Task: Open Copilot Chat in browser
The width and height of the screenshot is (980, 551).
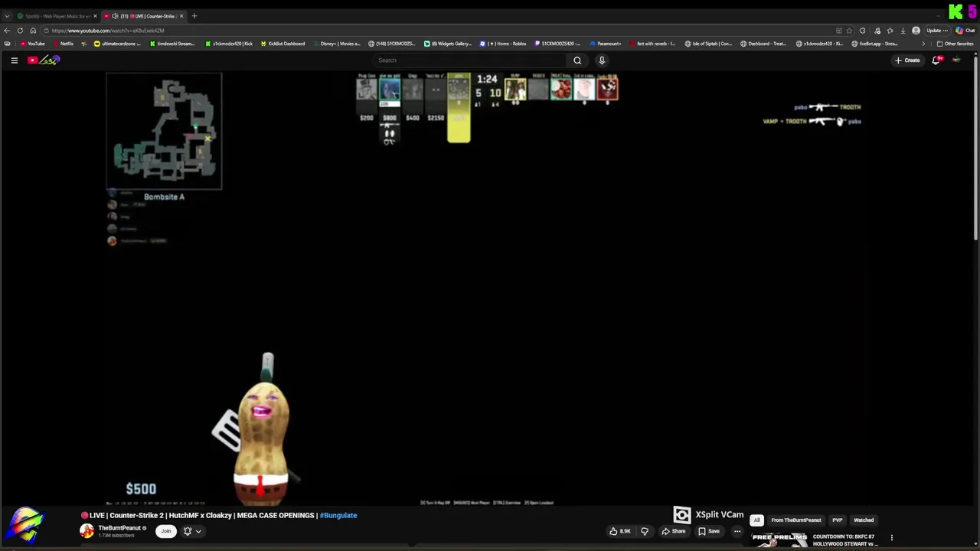Action: click(x=965, y=31)
